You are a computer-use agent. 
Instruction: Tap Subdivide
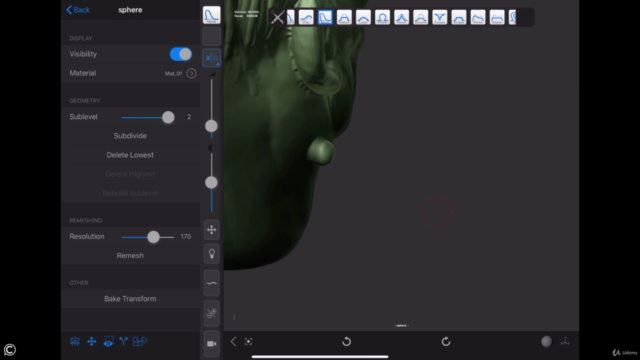[x=130, y=136]
